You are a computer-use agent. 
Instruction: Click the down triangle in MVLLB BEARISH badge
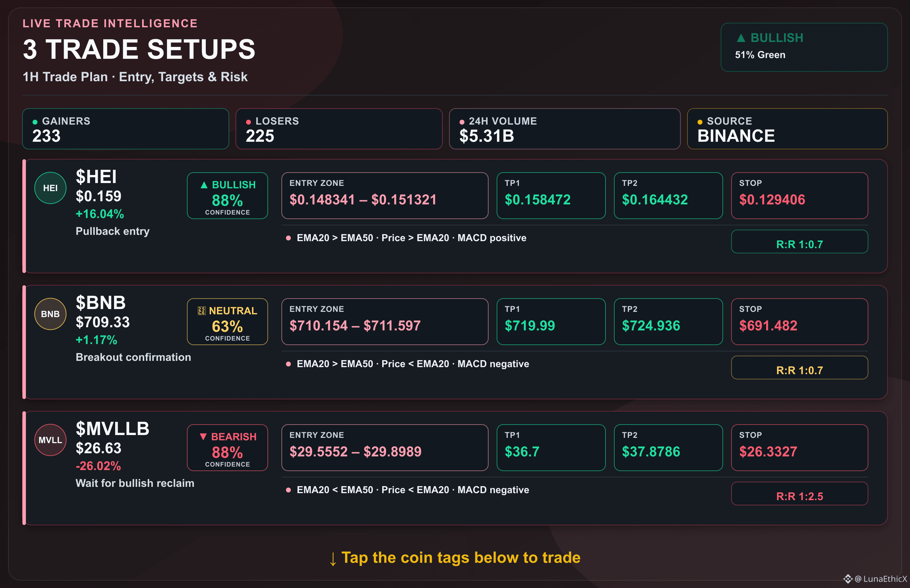[203, 437]
